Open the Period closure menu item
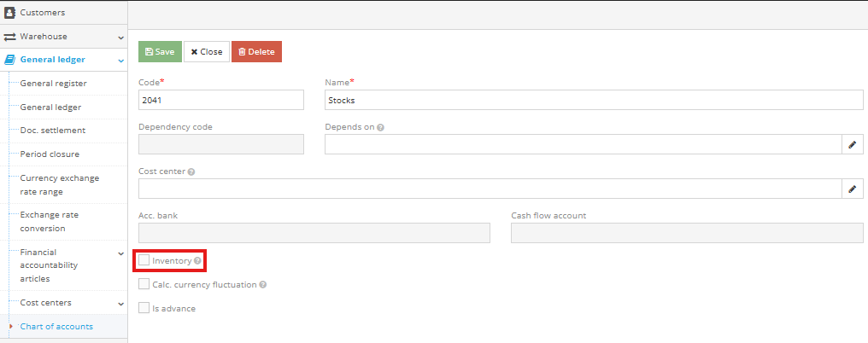The image size is (868, 343). coord(50,154)
